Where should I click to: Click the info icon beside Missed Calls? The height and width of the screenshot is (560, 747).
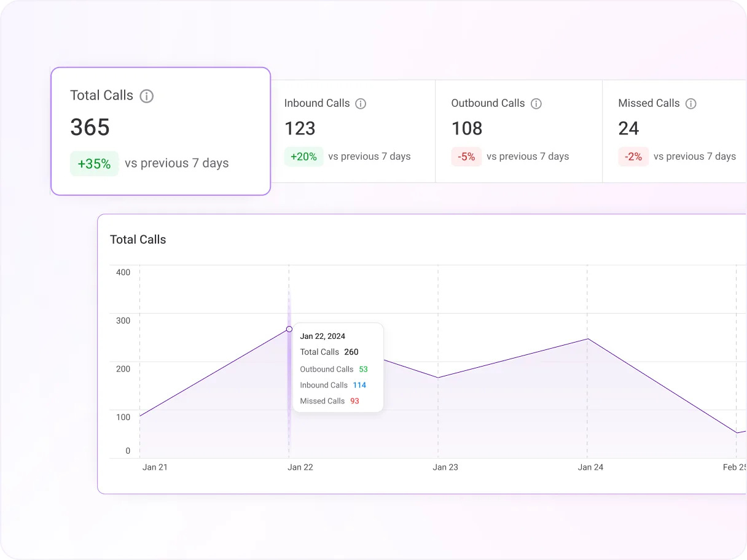point(691,104)
